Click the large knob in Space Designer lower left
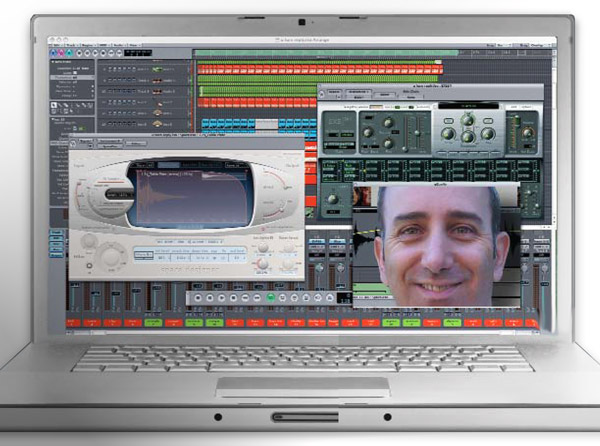The height and width of the screenshot is (446, 600). [x=111, y=257]
